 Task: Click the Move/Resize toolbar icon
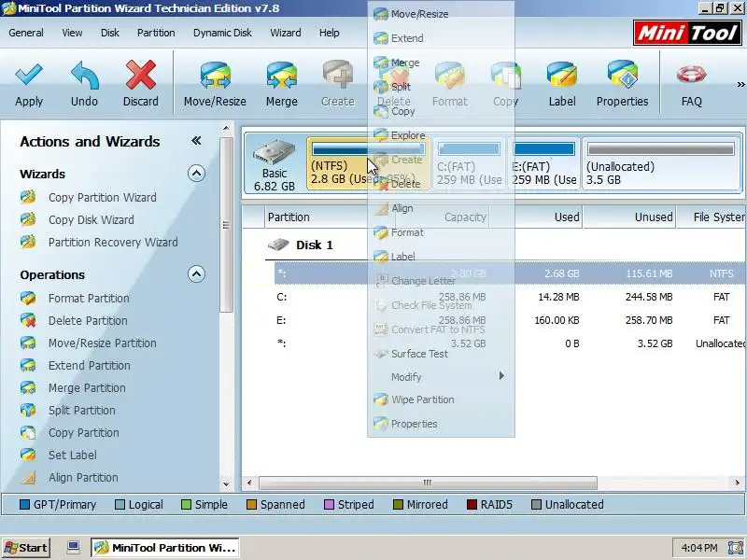click(x=216, y=76)
